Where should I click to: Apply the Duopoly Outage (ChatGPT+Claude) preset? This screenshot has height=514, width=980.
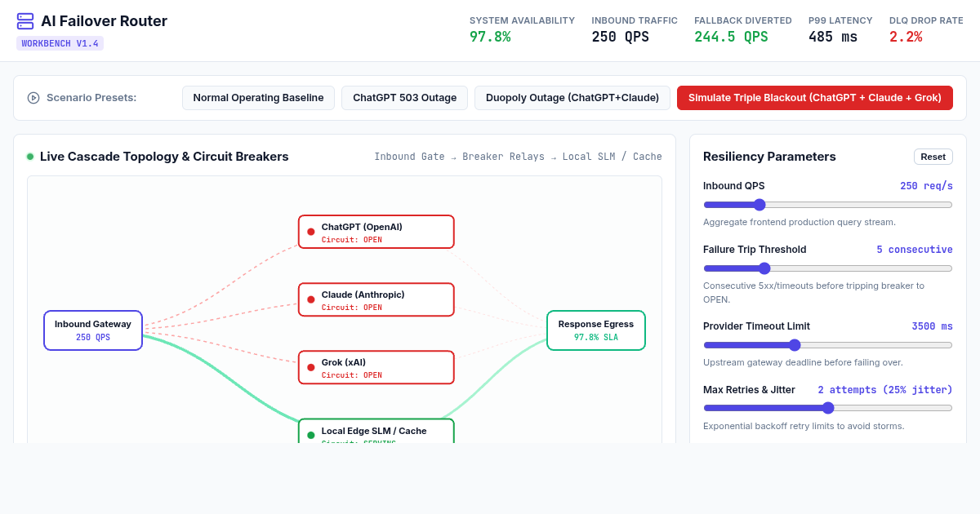(x=572, y=98)
